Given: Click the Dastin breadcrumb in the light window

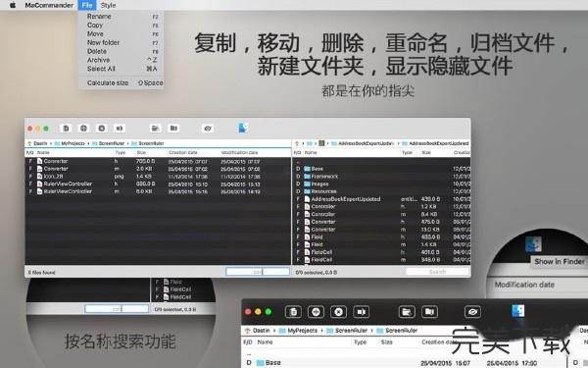Looking at the screenshot, I should (40, 143).
